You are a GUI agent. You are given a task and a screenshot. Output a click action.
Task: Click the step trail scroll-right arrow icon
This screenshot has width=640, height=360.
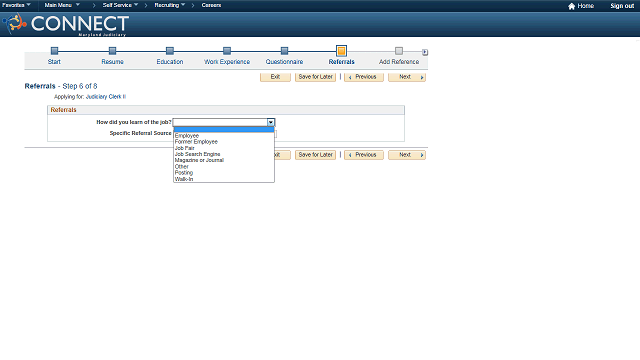[x=425, y=52]
